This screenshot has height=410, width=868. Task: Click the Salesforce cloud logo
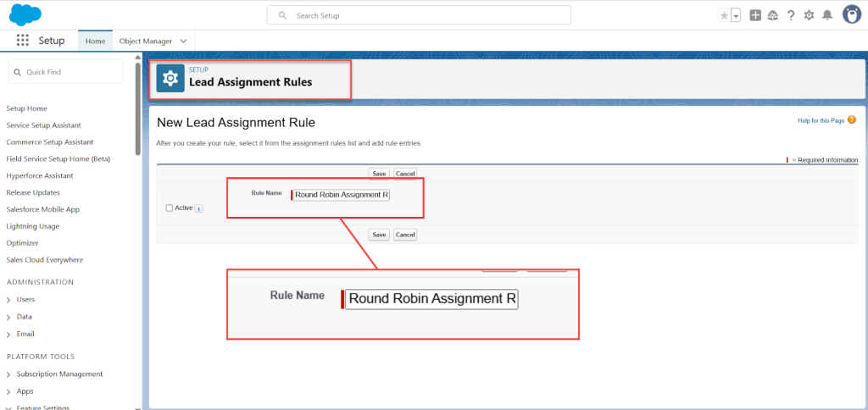(25, 14)
